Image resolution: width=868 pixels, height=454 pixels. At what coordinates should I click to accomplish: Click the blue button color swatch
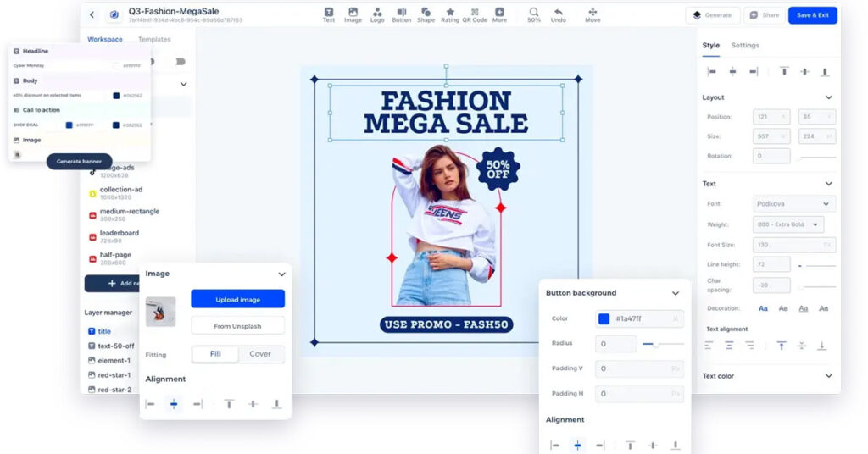coord(604,319)
